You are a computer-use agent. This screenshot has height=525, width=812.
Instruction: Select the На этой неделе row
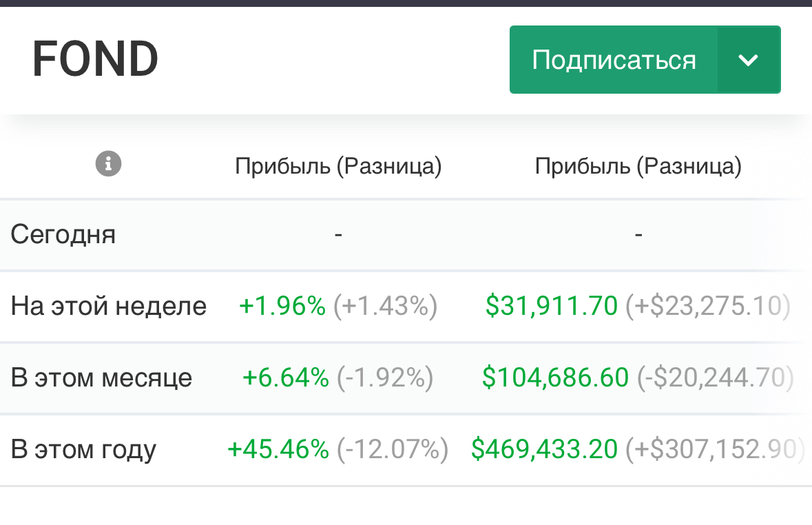(109, 306)
